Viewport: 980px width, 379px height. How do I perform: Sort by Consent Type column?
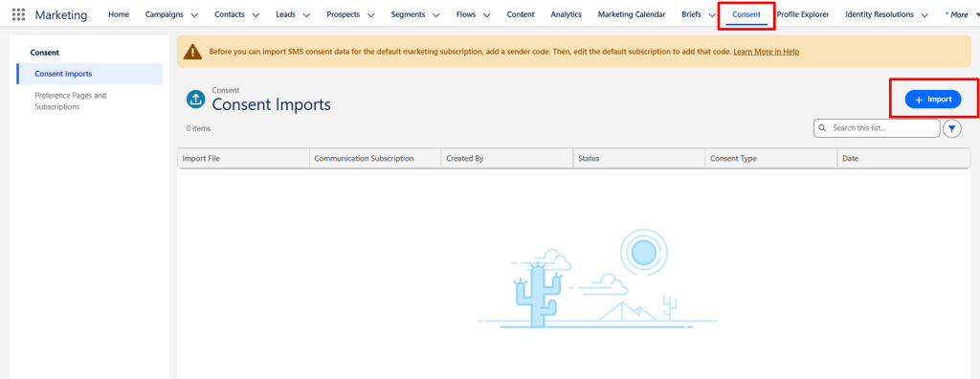770,158
